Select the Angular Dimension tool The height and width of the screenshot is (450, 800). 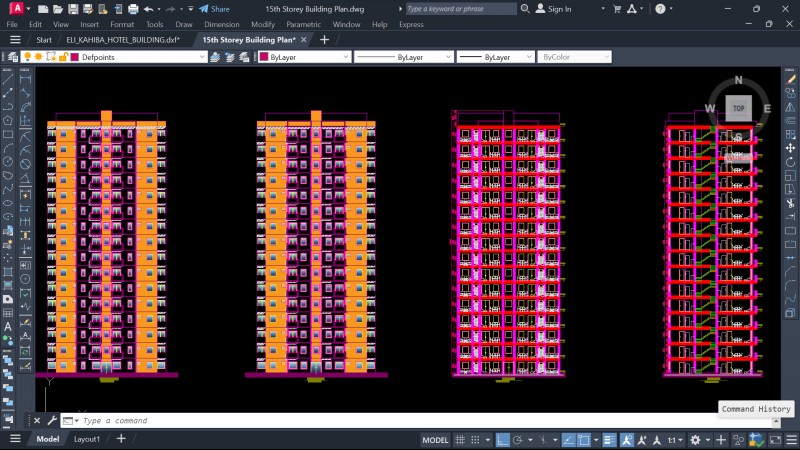(25, 178)
